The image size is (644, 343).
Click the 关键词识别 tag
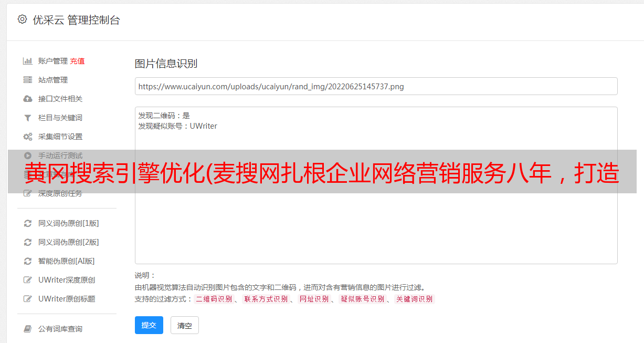pyautogui.click(x=414, y=299)
